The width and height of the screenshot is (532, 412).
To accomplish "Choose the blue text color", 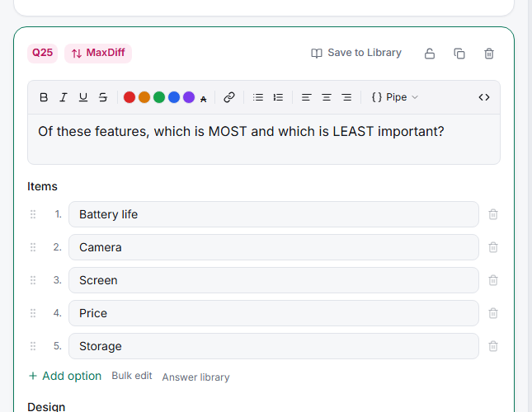I will [174, 97].
